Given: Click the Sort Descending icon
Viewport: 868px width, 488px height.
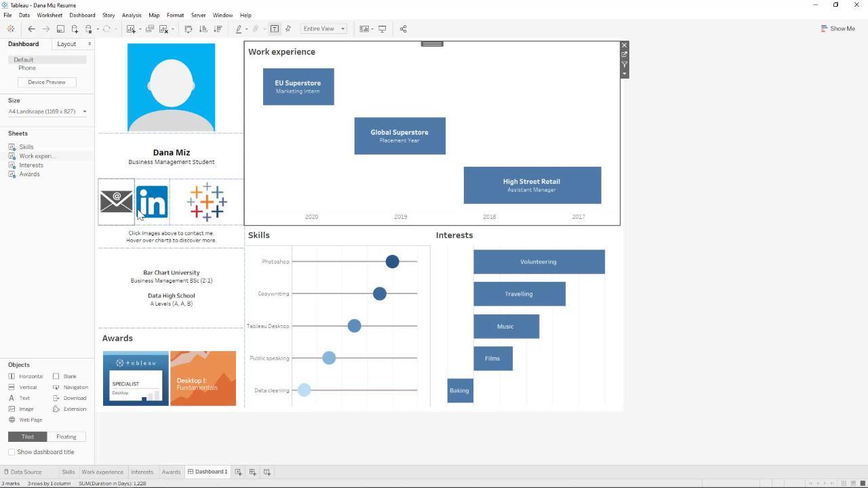Looking at the screenshot, I should pos(218,28).
